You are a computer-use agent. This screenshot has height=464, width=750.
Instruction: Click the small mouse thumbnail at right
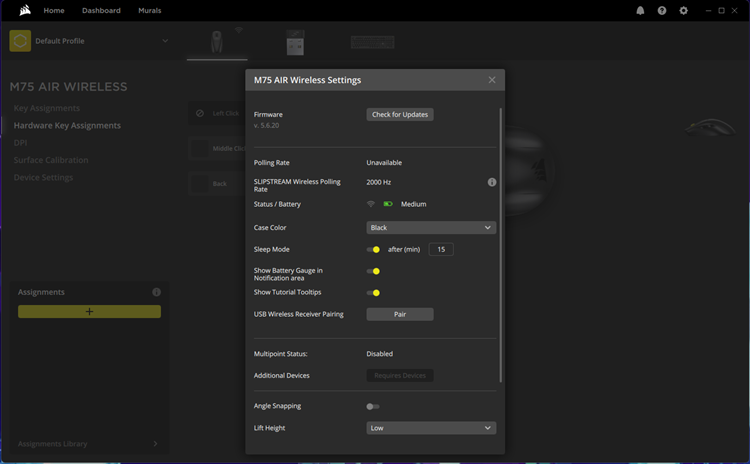(x=710, y=128)
